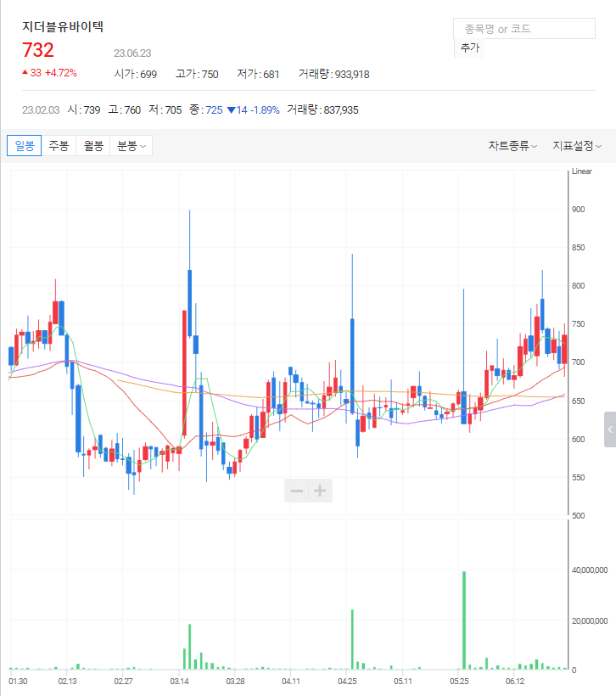Click the 05.25 date axis label
Image resolution: width=616 pixels, height=696 pixels.
pyautogui.click(x=459, y=682)
